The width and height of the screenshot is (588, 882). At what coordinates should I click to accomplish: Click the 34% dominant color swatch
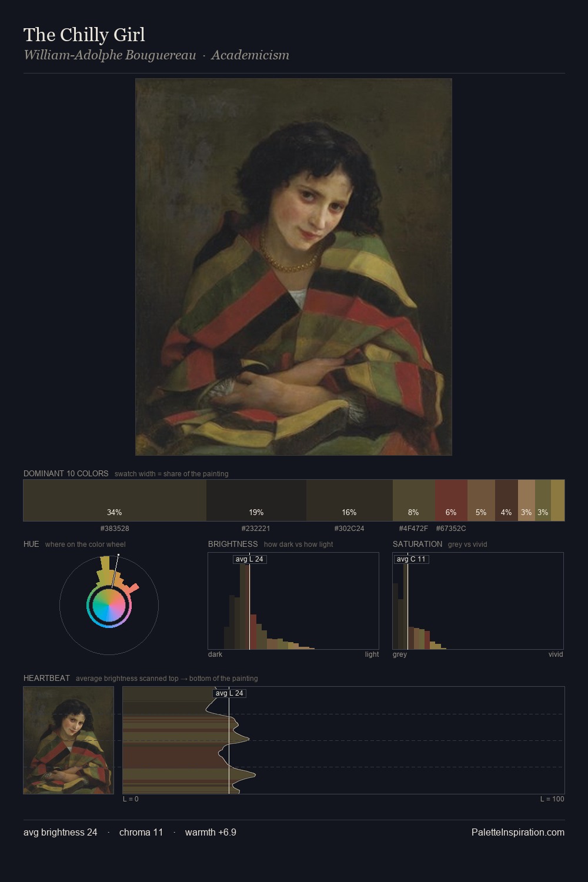tap(115, 500)
